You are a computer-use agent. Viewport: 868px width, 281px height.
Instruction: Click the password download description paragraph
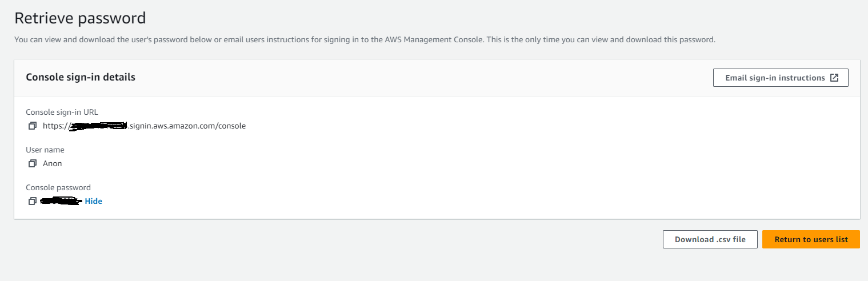(x=365, y=40)
